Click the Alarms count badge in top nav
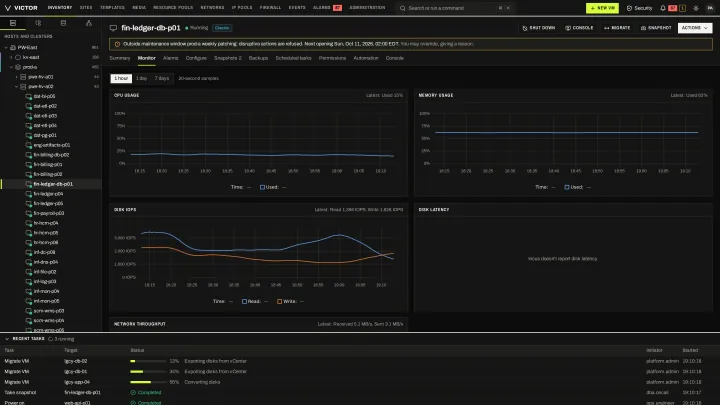 pyautogui.click(x=338, y=8)
